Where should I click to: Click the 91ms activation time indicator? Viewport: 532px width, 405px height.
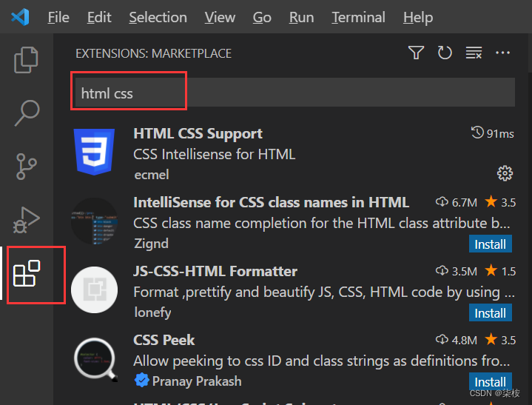[492, 133]
